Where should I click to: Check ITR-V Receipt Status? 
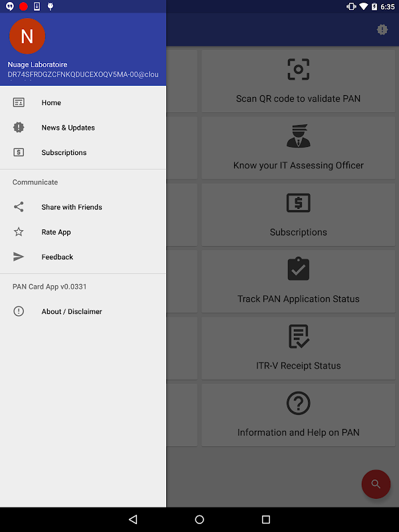298,348
